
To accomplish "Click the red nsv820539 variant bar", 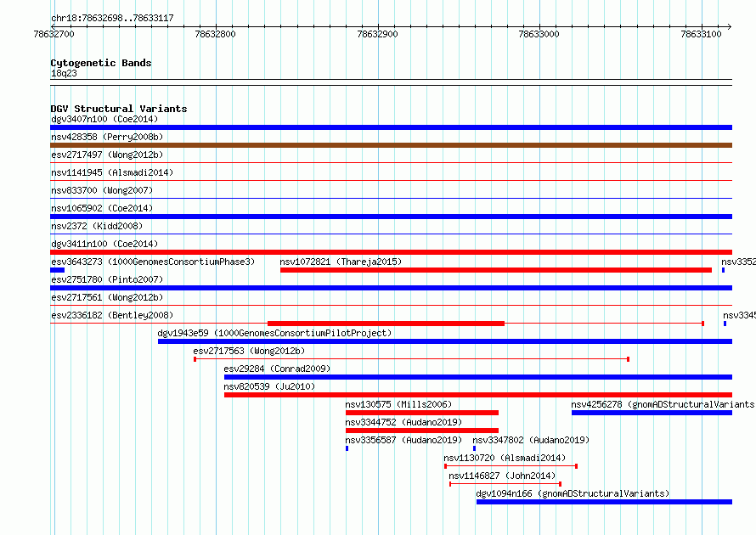I will click(x=478, y=395).
